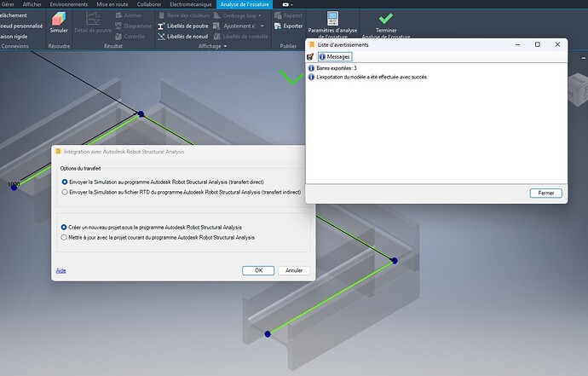
Task: Open Ombrage lisse dropdown arrow
Action: [260, 15]
